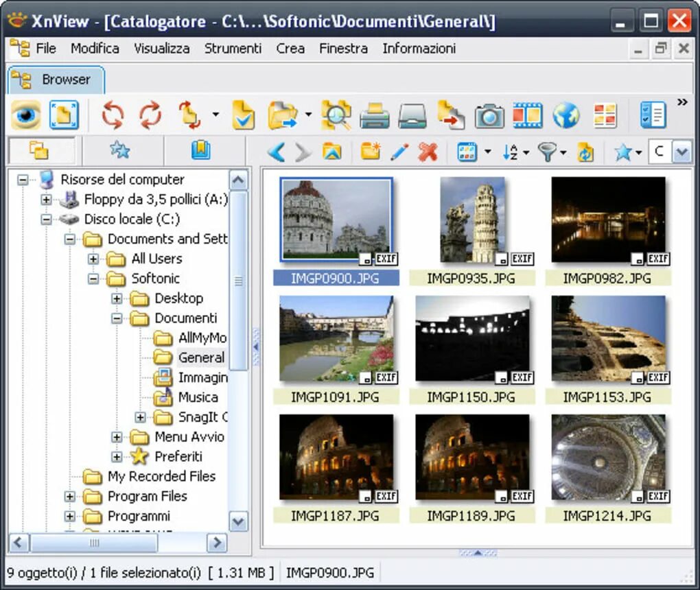
Task: Open the Crea menu
Action: (x=290, y=48)
